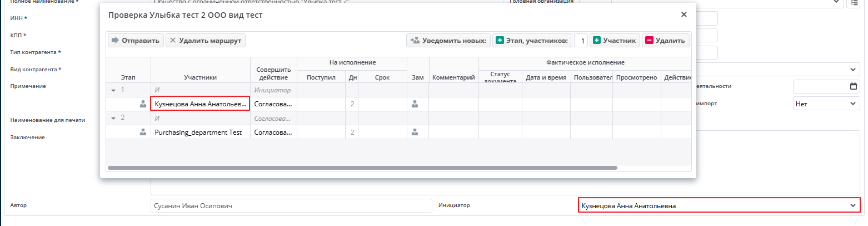The height and width of the screenshot is (226, 868).
Task: Click the Срок column header
Action: pyautogui.click(x=382, y=77)
